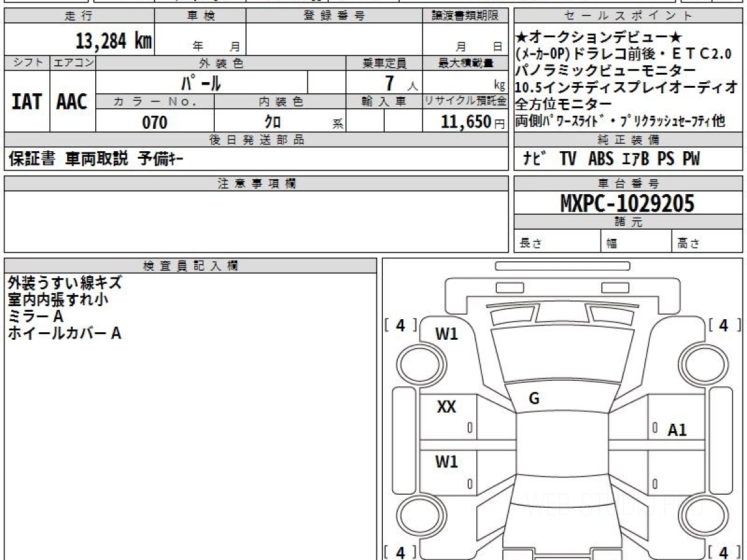This screenshot has height=560, width=747.
Task: Select the カラーNo. header
Action: click(155, 101)
